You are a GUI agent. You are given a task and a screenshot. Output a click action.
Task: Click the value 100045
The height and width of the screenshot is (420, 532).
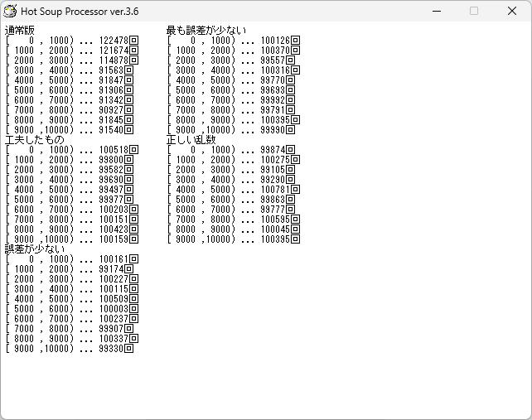(275, 229)
